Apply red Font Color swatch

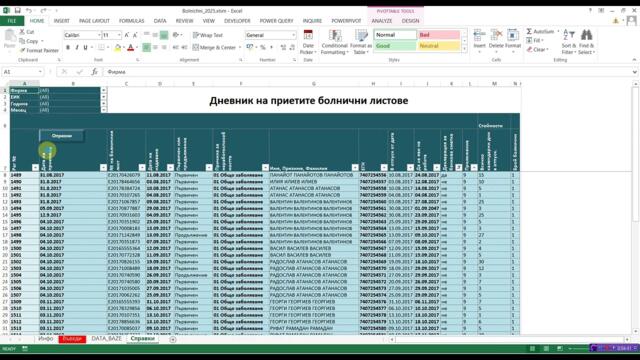(x=131, y=48)
